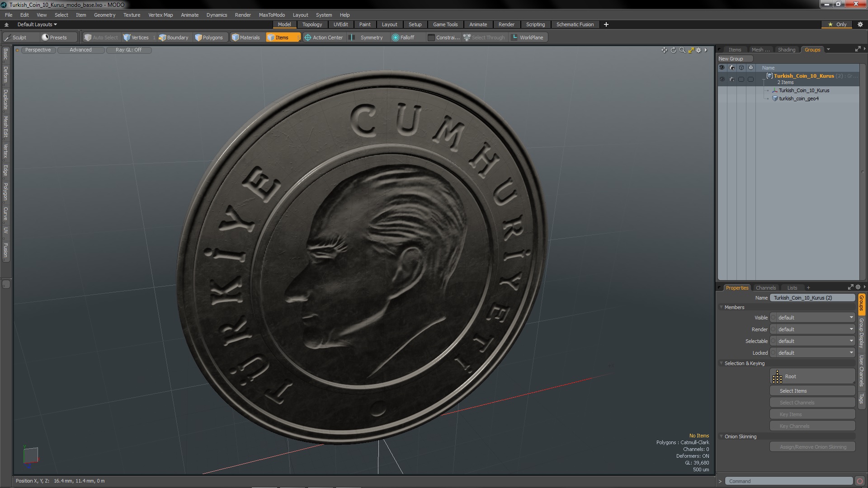Click the viewport axis cube gizmo

(30, 455)
